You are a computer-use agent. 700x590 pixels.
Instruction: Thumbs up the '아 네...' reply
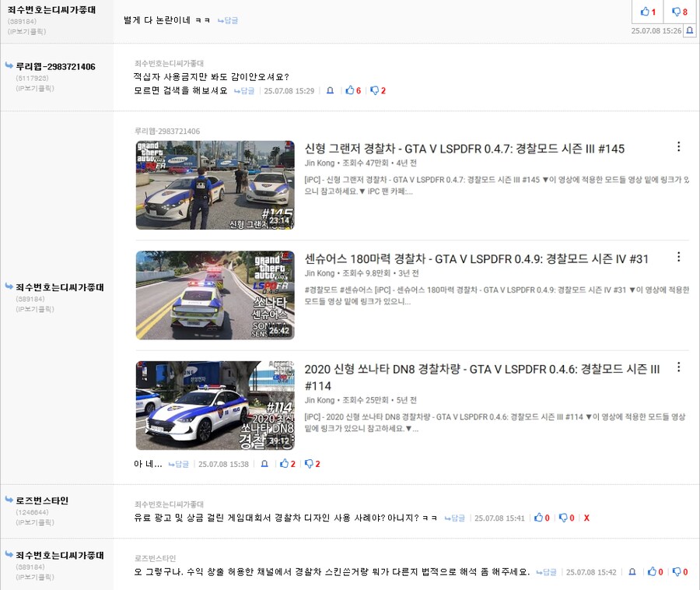[288, 464]
